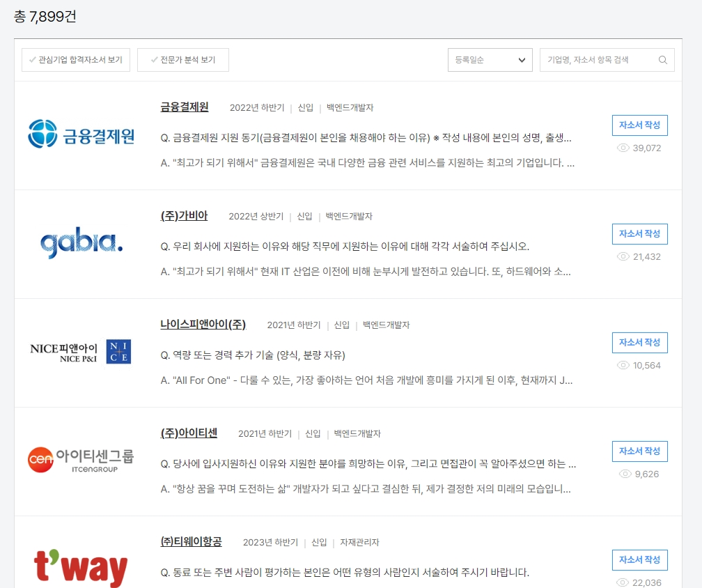Open the 등록일순 sort dropdown
Viewport: 702px width, 588px height.
click(490, 60)
